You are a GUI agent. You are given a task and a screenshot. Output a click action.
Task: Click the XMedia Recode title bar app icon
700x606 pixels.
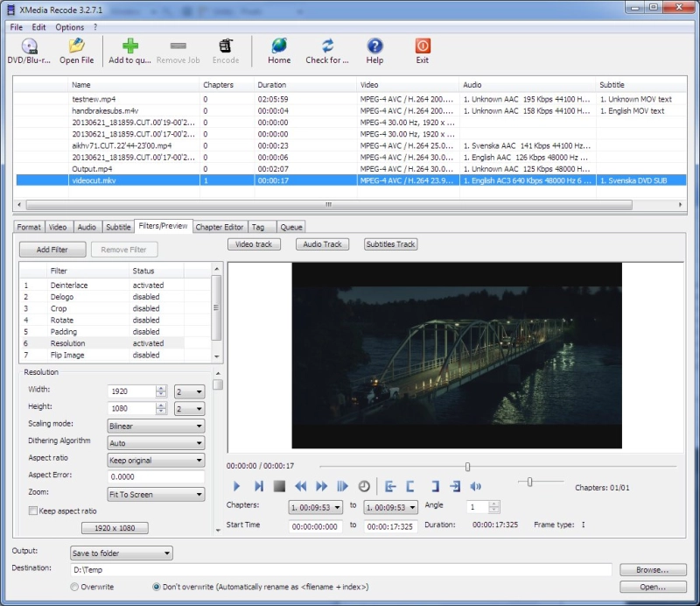click(x=10, y=10)
